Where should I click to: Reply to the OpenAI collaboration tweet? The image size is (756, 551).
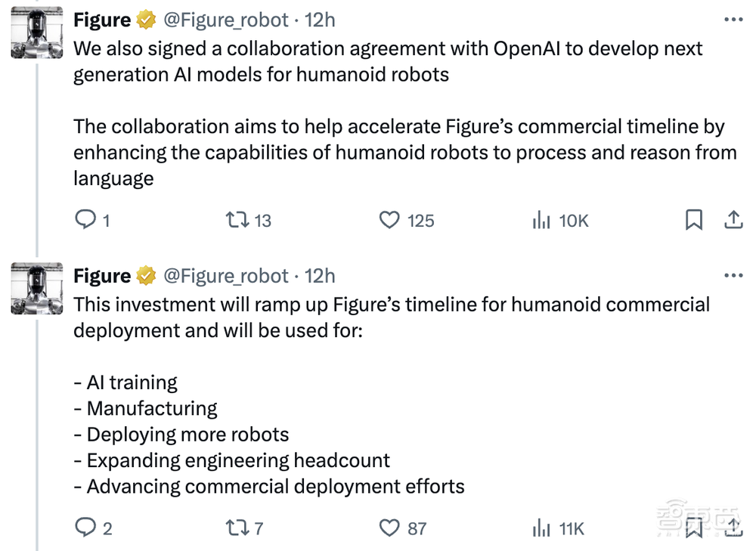click(x=85, y=220)
